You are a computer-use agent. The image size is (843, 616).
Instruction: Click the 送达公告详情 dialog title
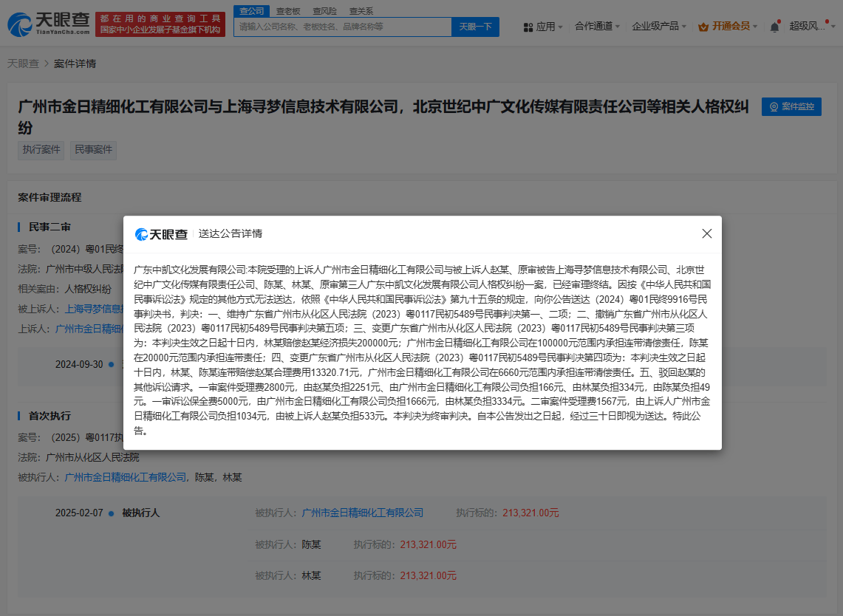point(230,234)
